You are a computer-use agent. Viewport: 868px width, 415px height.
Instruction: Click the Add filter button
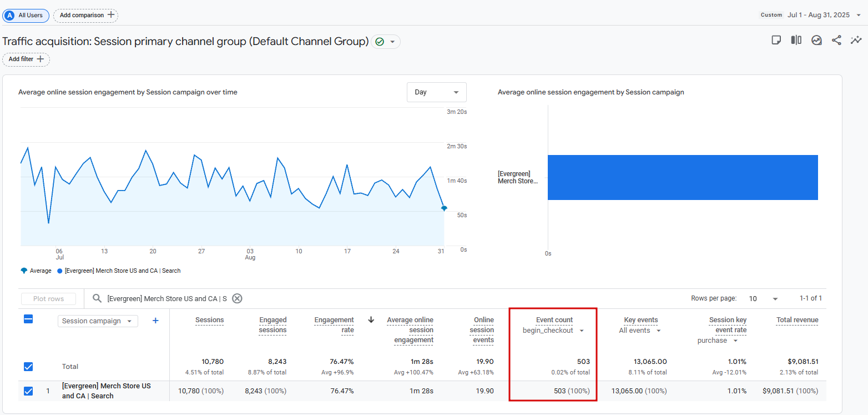[x=26, y=59]
